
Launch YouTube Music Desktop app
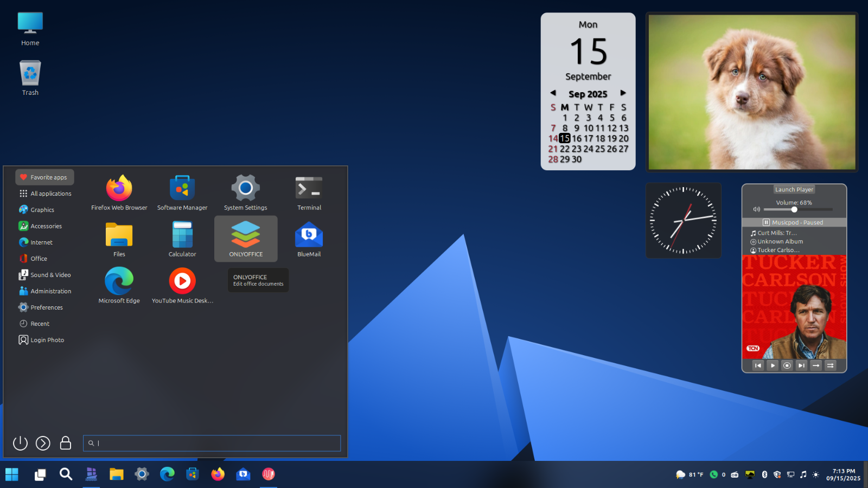pyautogui.click(x=182, y=285)
